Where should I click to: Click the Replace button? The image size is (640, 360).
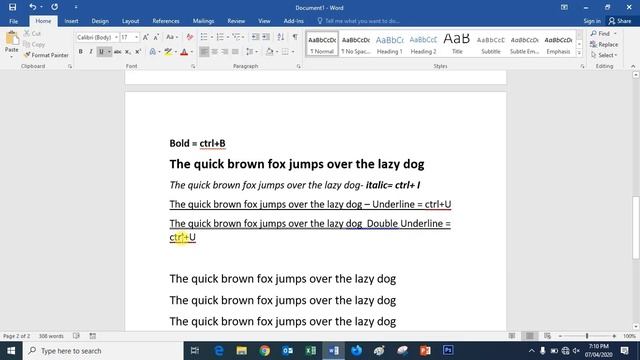(604, 44)
